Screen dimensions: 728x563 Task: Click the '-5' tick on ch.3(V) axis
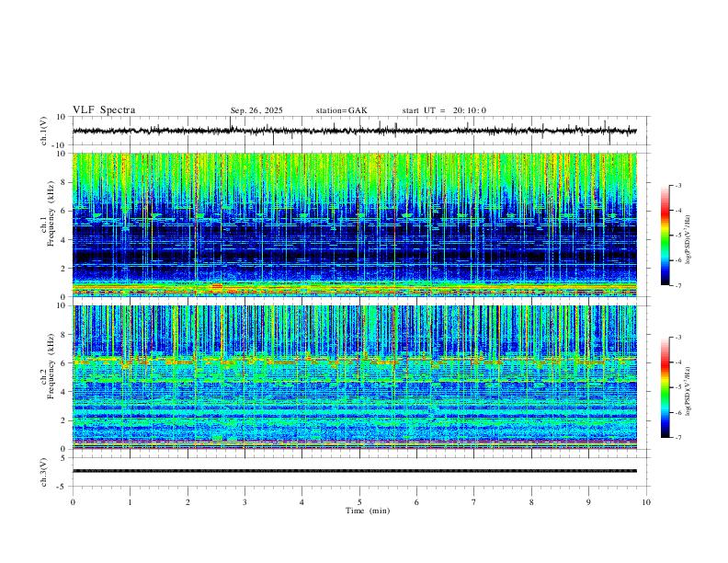point(63,487)
